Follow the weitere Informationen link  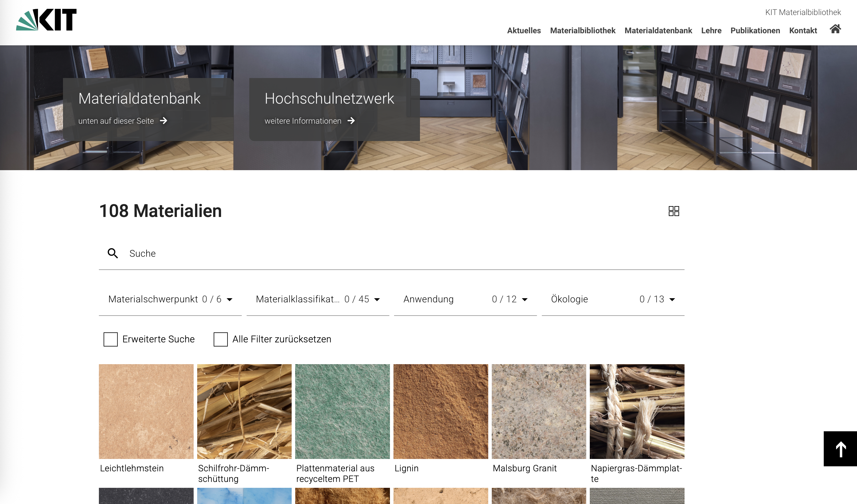(x=303, y=120)
